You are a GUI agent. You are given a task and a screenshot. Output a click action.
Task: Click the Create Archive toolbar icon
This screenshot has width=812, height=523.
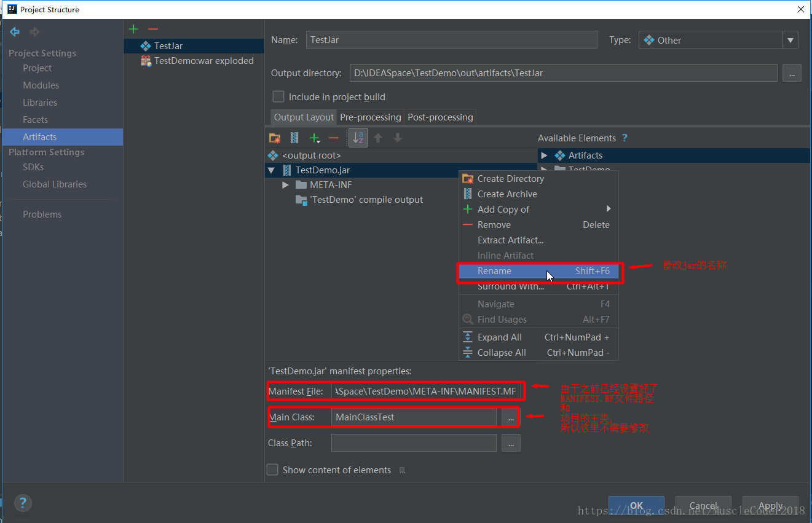[294, 138]
